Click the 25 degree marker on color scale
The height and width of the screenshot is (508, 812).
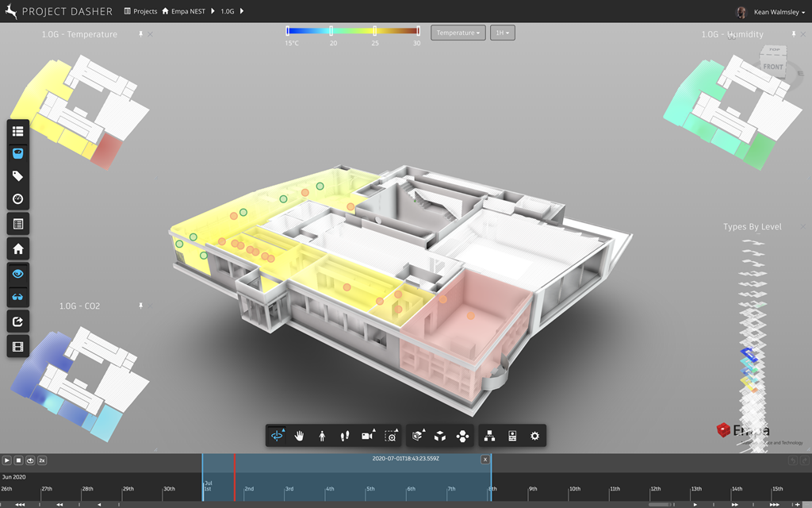374,31
